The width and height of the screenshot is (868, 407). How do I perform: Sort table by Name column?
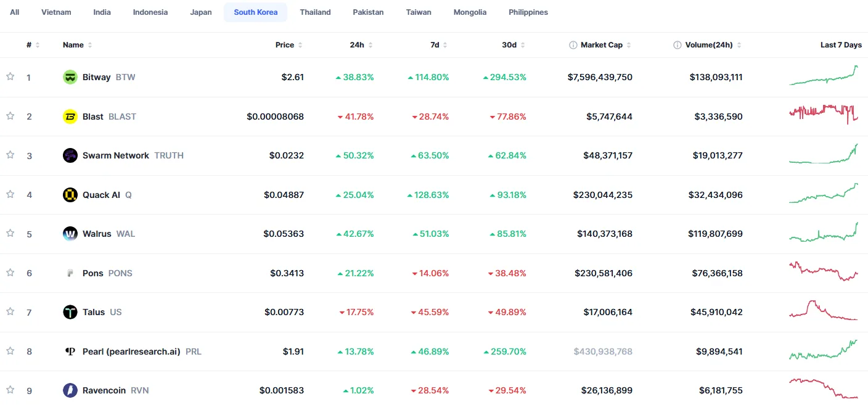78,45
